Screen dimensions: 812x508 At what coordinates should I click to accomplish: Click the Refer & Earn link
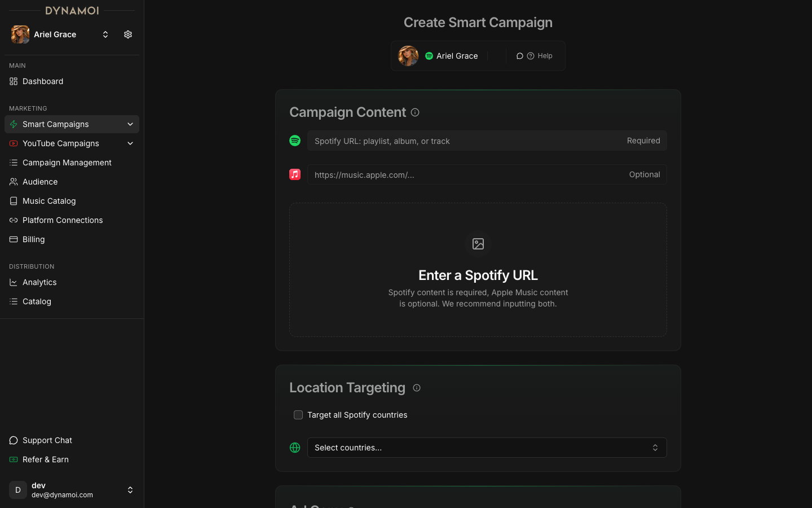[x=46, y=459]
